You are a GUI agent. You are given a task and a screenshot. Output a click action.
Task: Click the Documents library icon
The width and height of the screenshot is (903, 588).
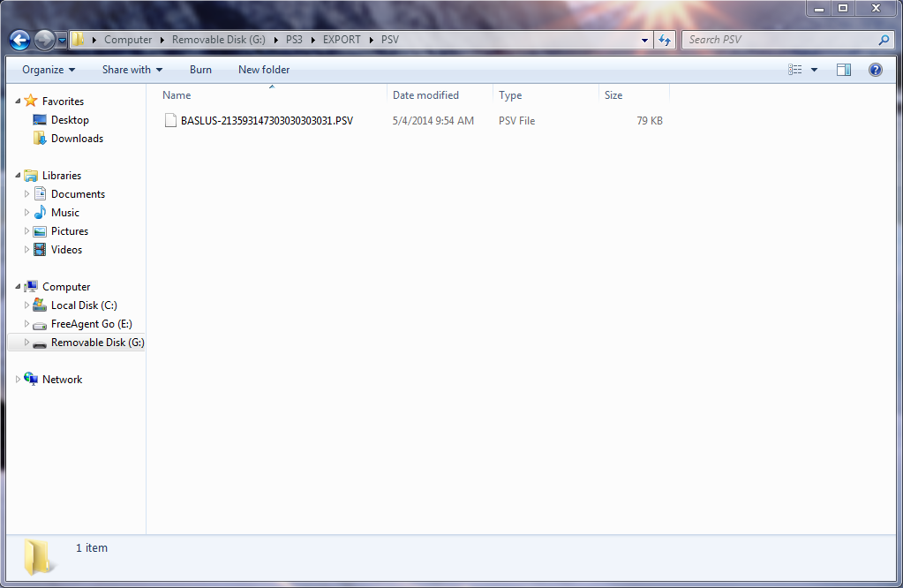pyautogui.click(x=40, y=194)
